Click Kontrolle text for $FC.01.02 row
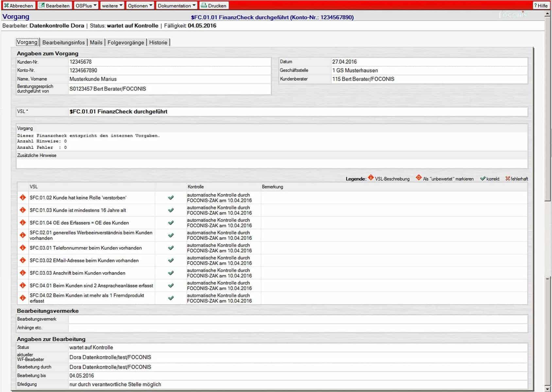 [219, 198]
